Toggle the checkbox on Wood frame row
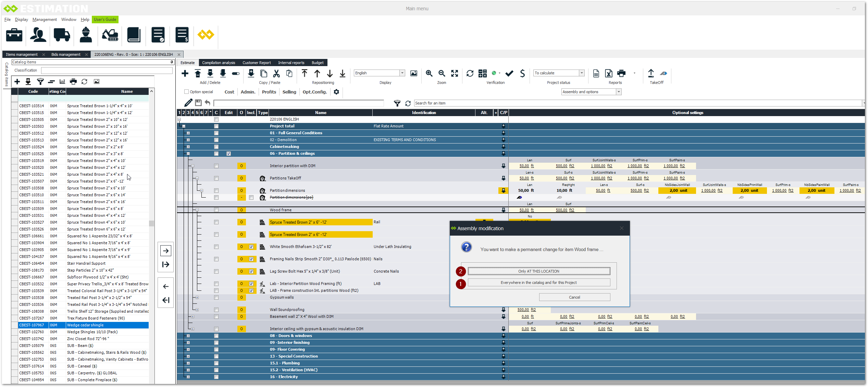The image size is (868, 387). 216,210
